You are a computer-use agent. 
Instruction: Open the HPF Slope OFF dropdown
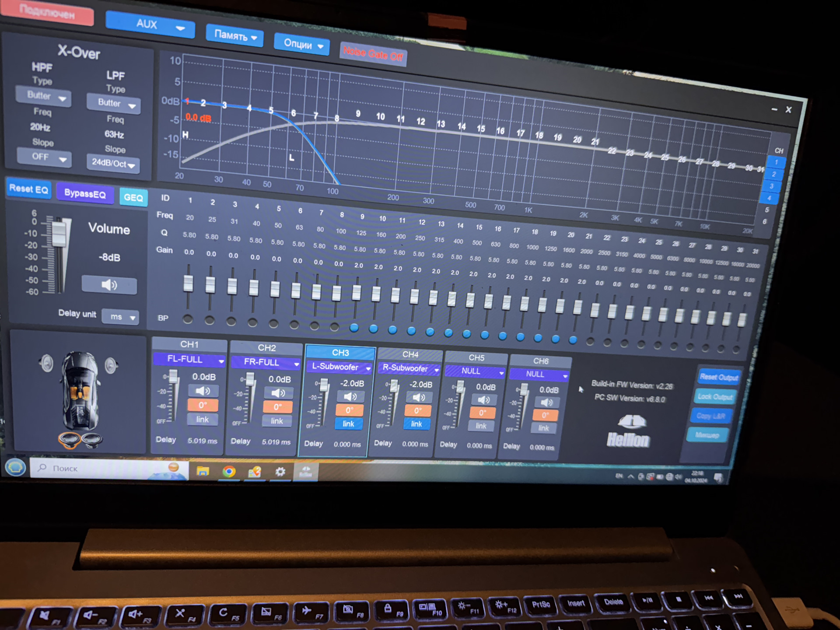44,157
